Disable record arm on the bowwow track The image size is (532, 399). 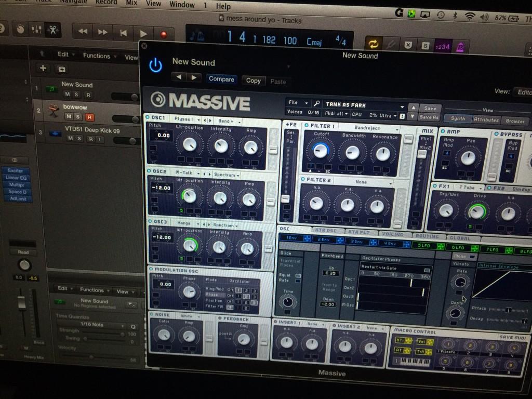89,117
